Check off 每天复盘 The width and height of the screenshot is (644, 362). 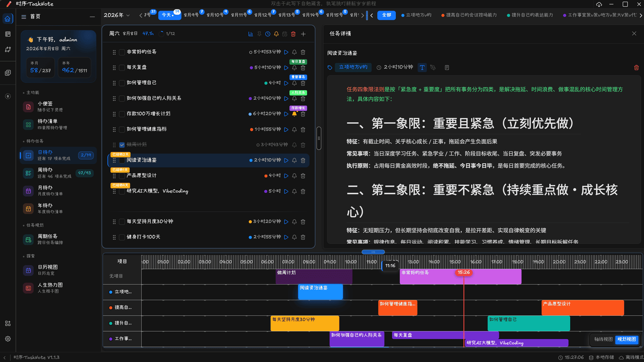pos(122,67)
